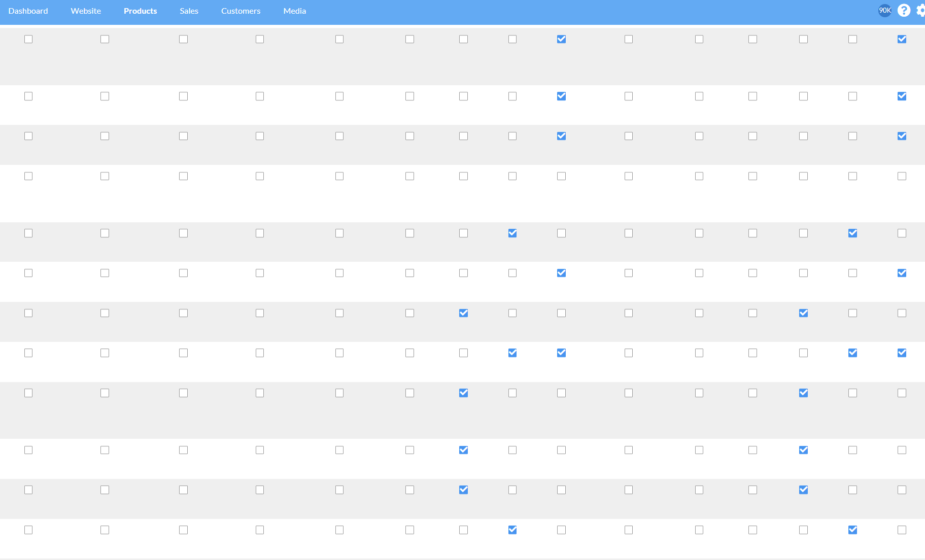Screen dimensions: 925x560
Task: Go to the Dashboard menu
Action: (x=28, y=11)
